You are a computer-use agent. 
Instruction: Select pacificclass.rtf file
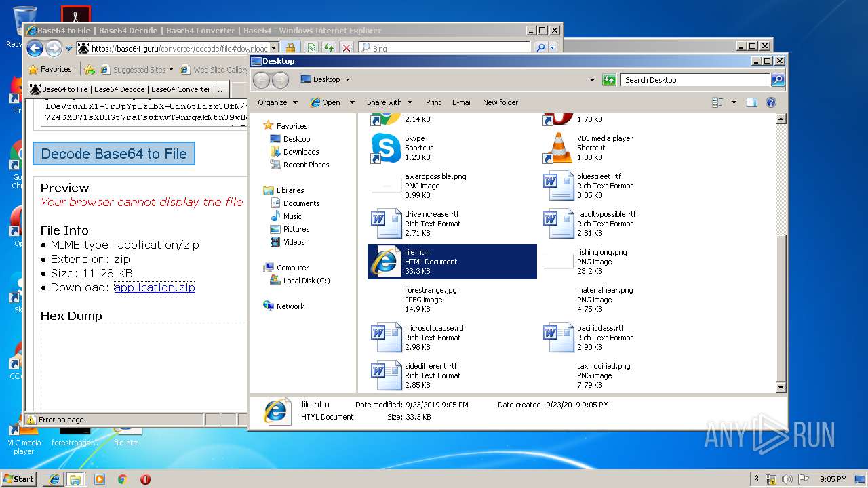(625, 338)
